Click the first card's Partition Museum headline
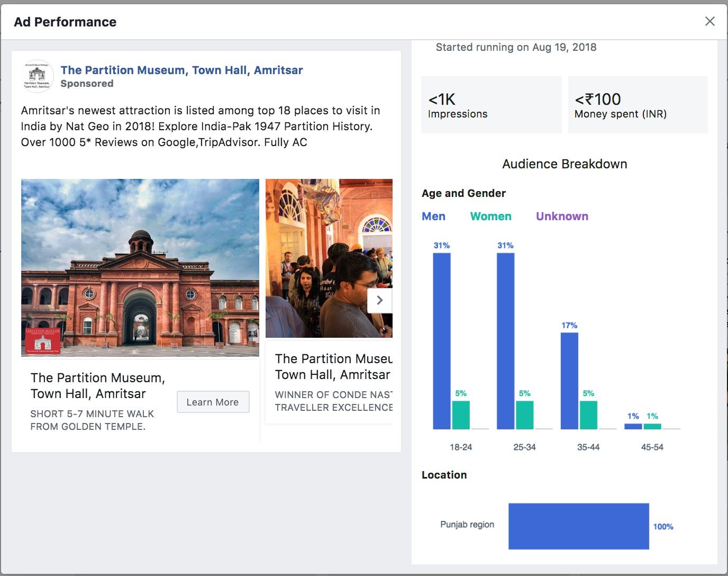This screenshot has height=576, width=728. coord(98,385)
